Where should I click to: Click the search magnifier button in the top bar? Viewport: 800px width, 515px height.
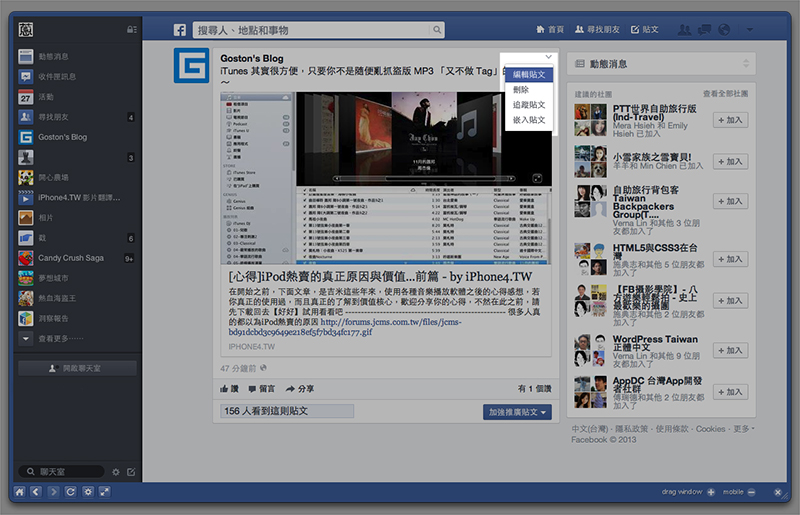[437, 30]
